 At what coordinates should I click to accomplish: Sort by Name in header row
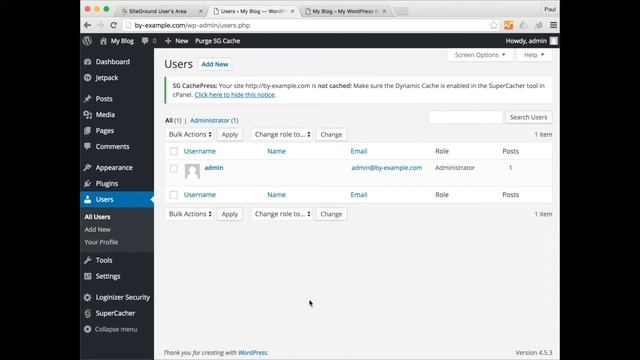276,151
